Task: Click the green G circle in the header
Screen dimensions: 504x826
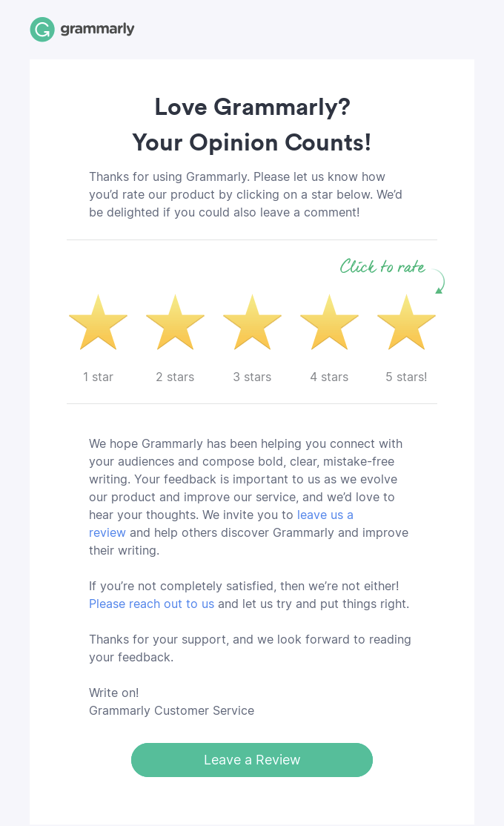Action: pyautogui.click(x=42, y=30)
